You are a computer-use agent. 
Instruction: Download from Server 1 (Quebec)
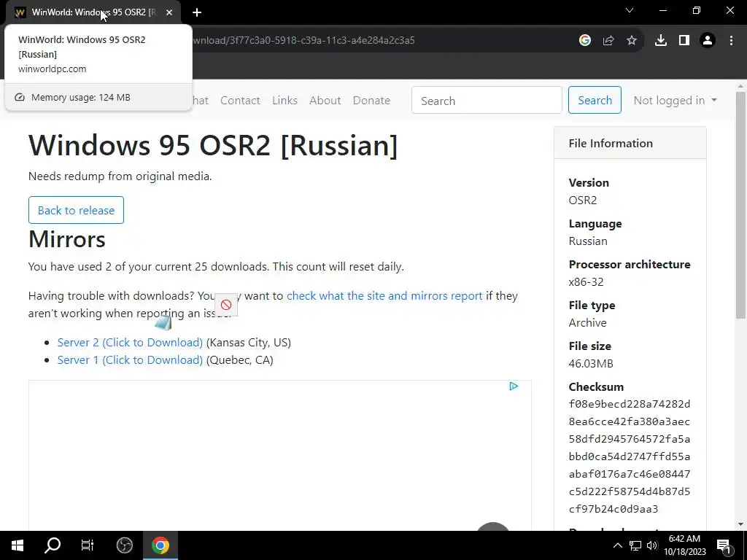point(130,360)
